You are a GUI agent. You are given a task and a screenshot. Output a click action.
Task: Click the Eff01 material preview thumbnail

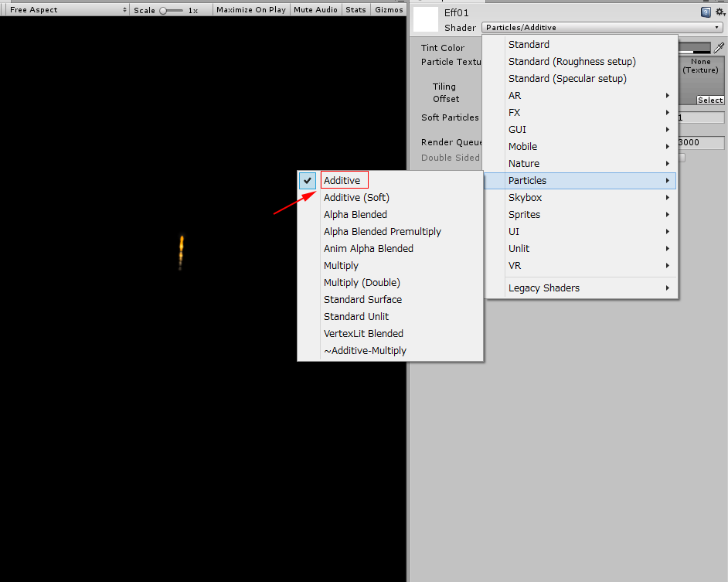[x=426, y=19]
